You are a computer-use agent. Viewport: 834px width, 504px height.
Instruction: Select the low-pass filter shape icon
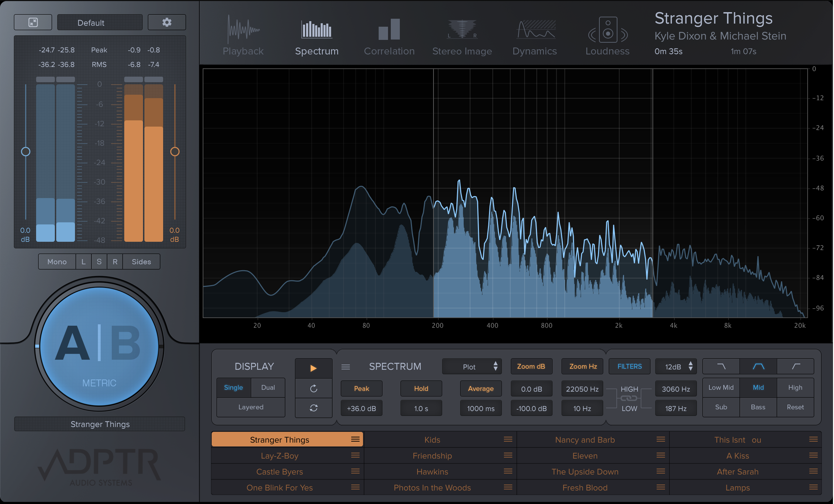pos(721,367)
